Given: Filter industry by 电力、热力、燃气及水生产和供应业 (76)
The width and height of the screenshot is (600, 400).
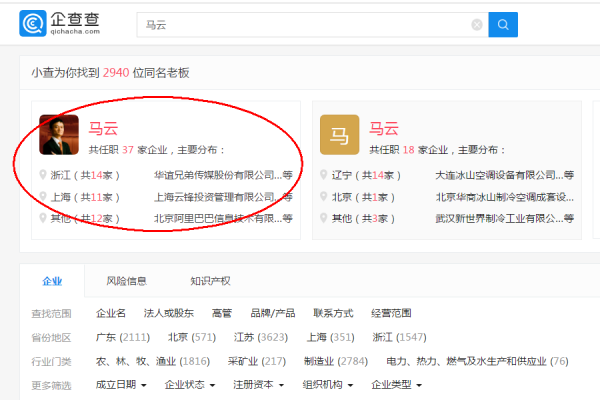Looking at the screenshot, I should click(x=477, y=361).
